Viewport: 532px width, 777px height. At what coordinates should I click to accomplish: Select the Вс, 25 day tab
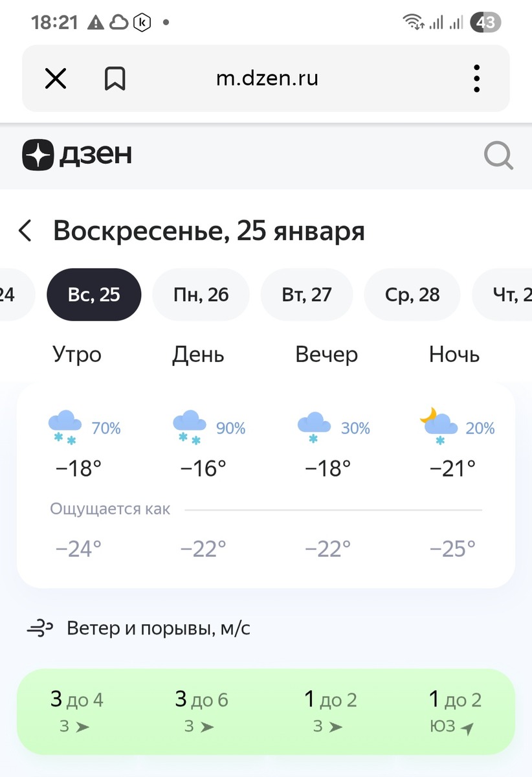point(94,295)
